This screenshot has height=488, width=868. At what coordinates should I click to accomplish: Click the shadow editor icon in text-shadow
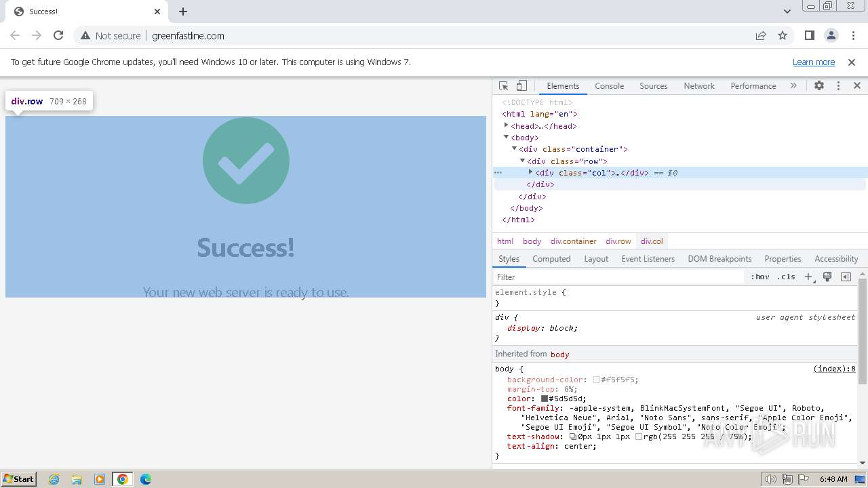[x=573, y=437]
